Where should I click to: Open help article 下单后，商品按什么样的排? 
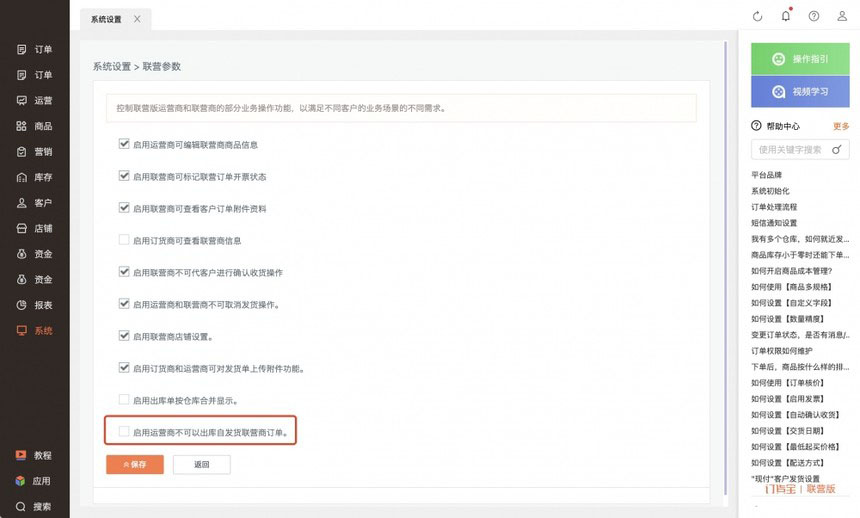[800, 367]
